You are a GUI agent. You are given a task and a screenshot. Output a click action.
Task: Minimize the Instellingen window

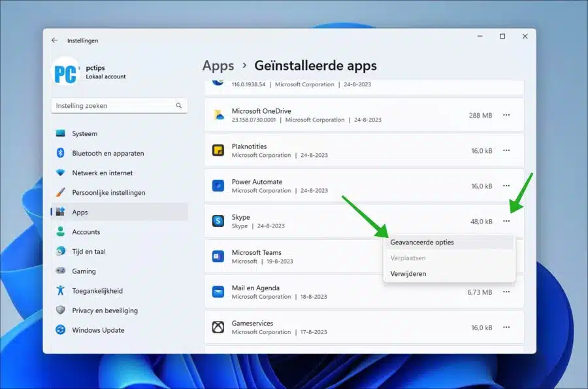point(480,36)
